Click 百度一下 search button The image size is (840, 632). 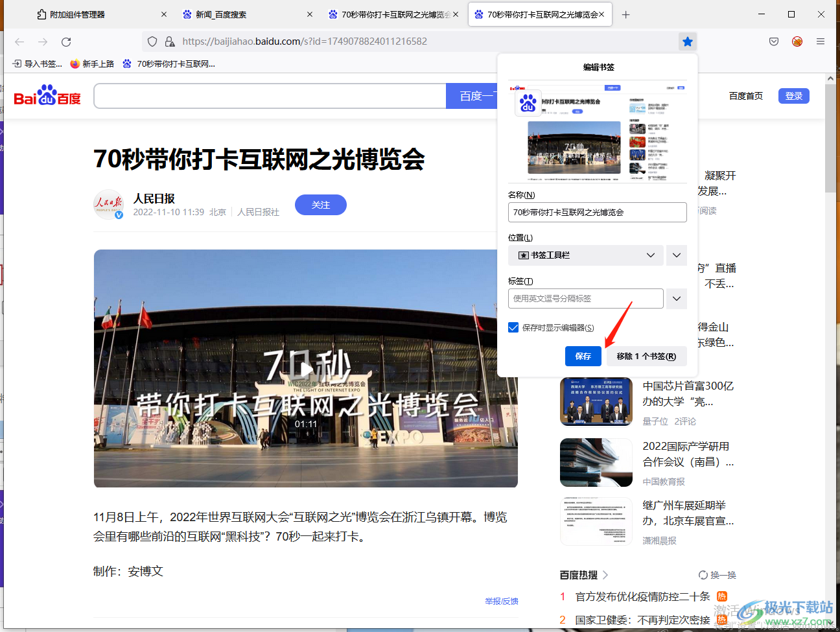coord(471,96)
